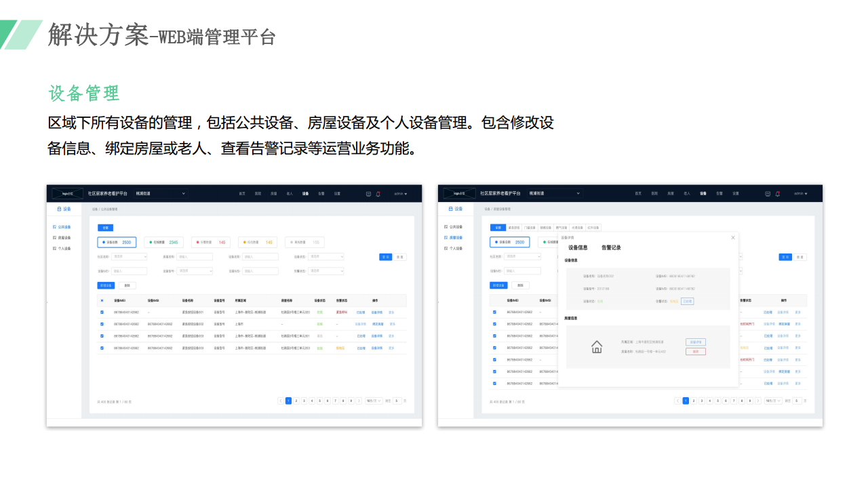
Task: Click red 解绑 button in dialog
Action: tap(696, 352)
